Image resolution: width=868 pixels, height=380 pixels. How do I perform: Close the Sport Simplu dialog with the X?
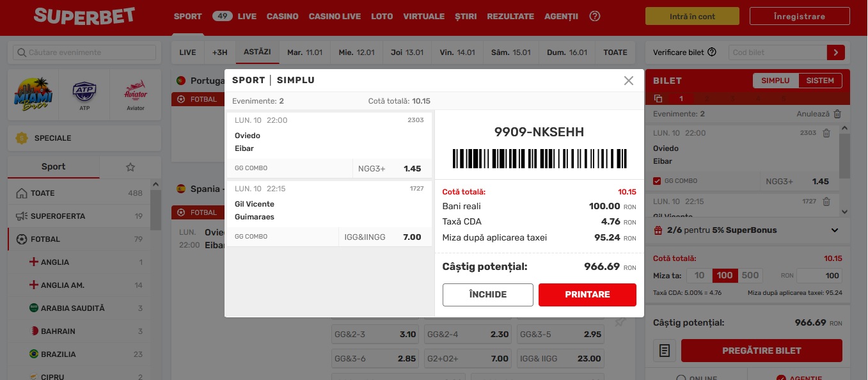coord(629,81)
